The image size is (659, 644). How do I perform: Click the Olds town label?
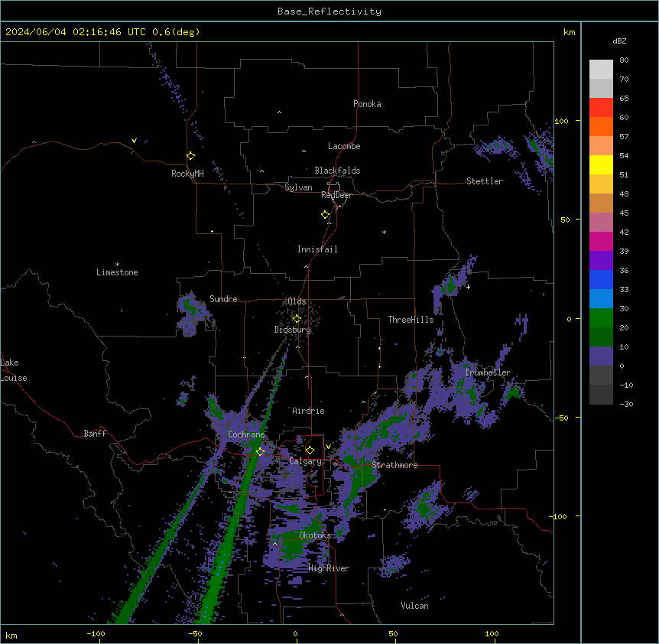(x=297, y=301)
